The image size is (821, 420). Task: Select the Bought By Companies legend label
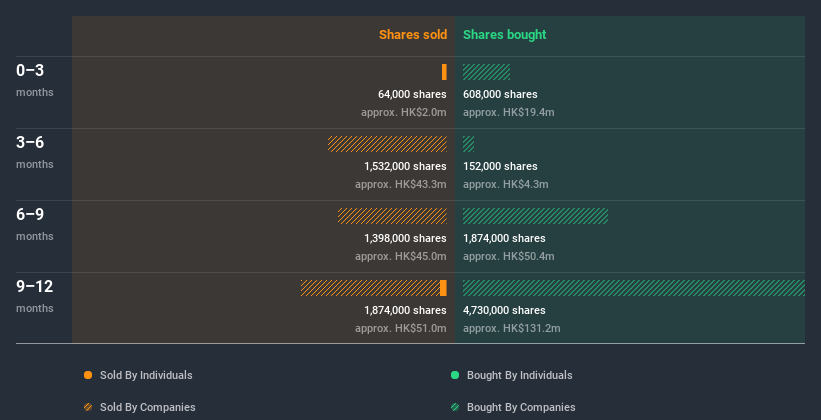point(521,407)
